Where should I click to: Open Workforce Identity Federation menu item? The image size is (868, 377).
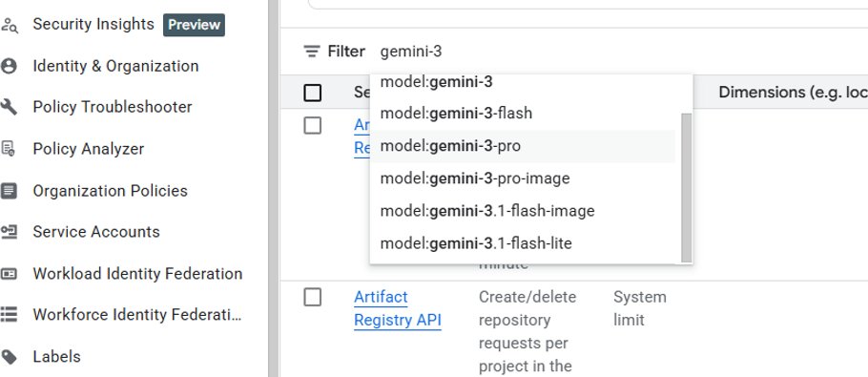[x=137, y=315]
